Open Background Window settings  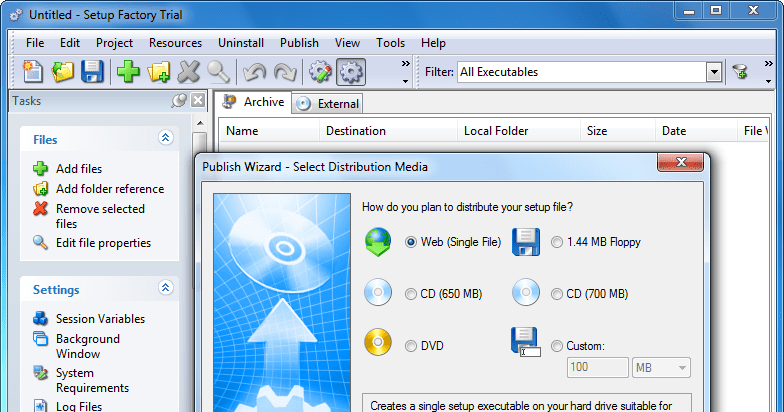[x=88, y=346]
